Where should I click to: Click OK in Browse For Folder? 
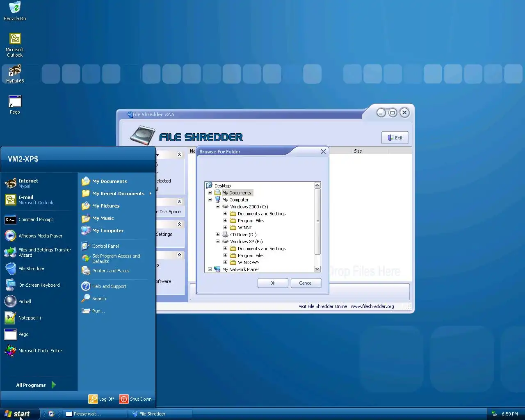(x=273, y=283)
